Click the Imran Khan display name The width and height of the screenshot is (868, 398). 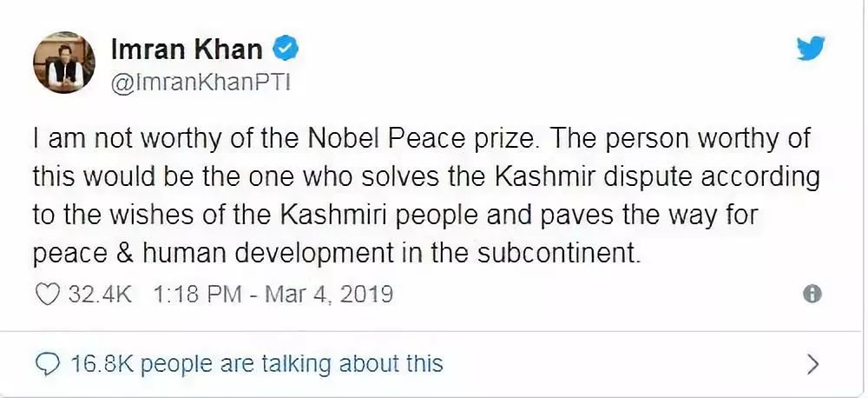pos(186,49)
